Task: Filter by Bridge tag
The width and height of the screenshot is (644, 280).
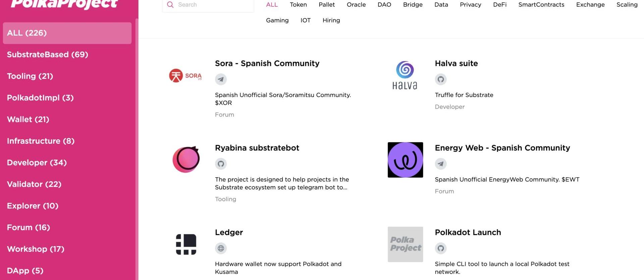Action: click(413, 5)
